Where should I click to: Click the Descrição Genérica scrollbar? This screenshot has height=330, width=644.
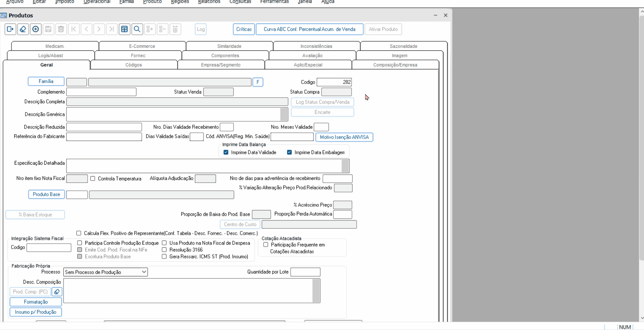(284, 115)
